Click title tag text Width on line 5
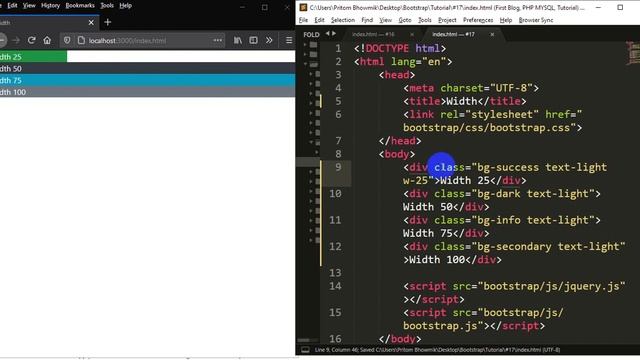Screen dimensions: 640x360 coord(462,101)
